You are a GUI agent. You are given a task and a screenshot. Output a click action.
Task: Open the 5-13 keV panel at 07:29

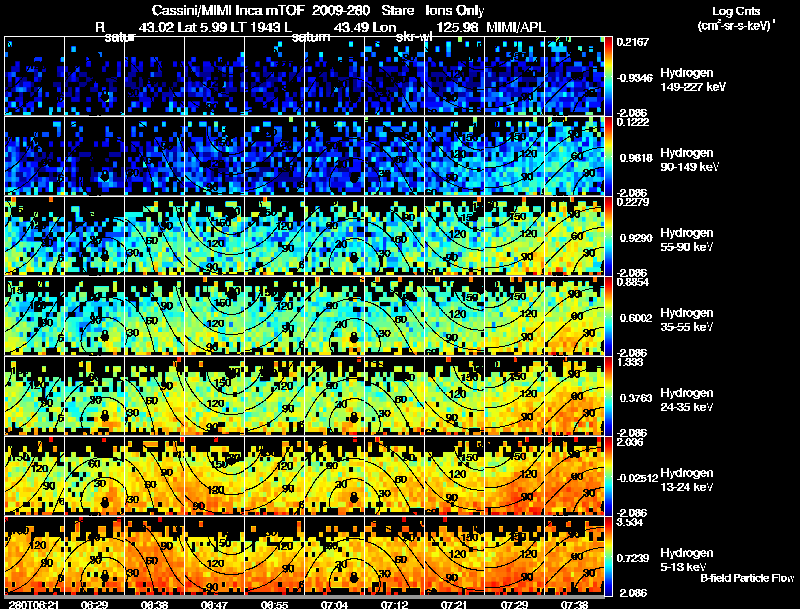(x=514, y=556)
